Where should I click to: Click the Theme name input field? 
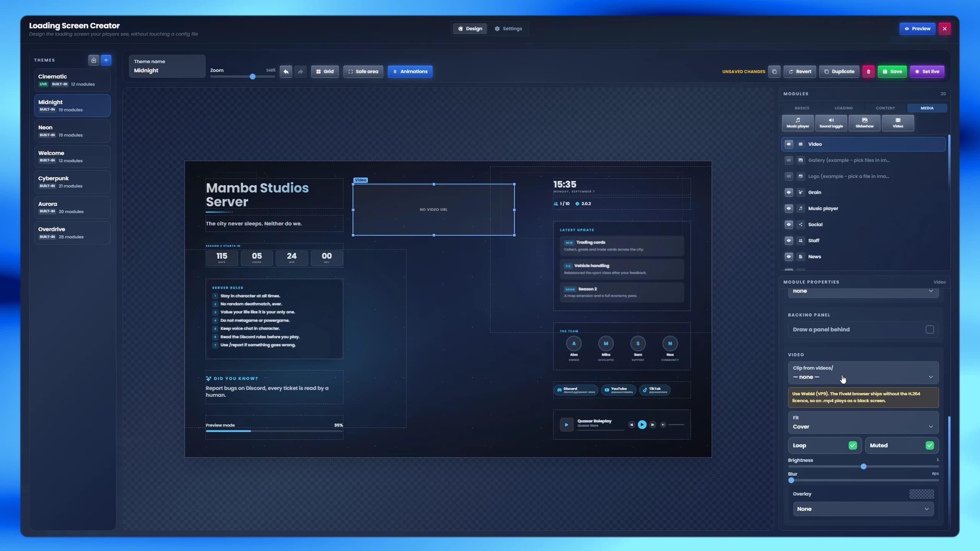pyautogui.click(x=167, y=66)
